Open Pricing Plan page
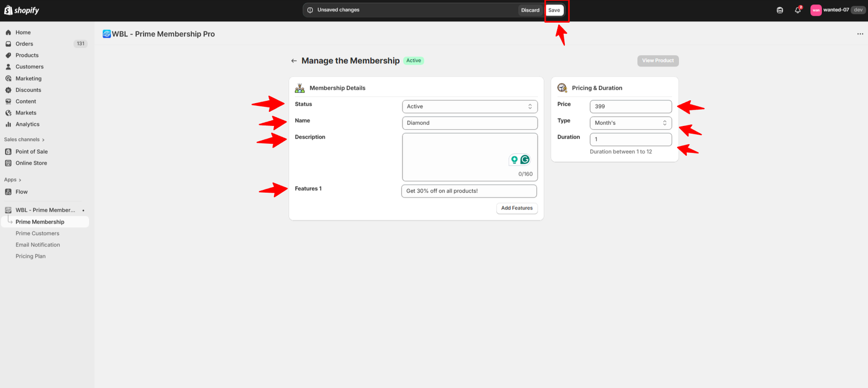This screenshot has width=868, height=388. click(30, 256)
